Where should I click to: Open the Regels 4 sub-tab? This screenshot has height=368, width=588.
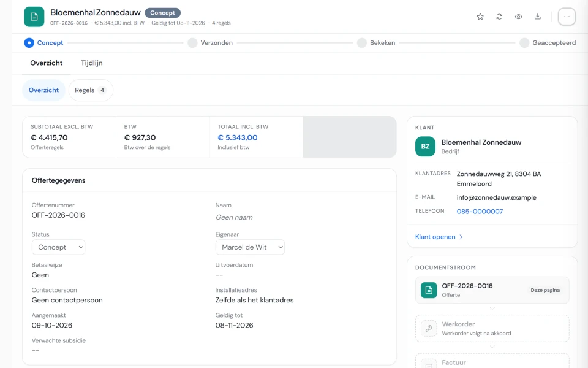(x=91, y=90)
